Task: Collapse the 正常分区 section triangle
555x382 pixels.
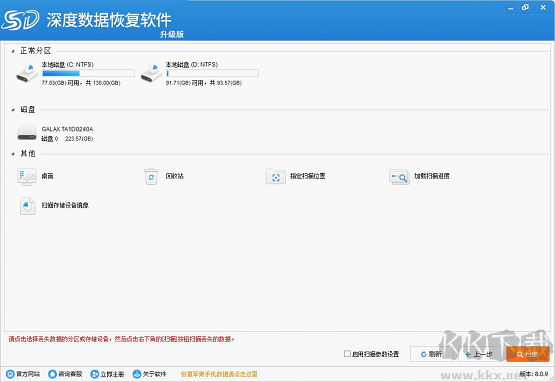Action: point(13,51)
